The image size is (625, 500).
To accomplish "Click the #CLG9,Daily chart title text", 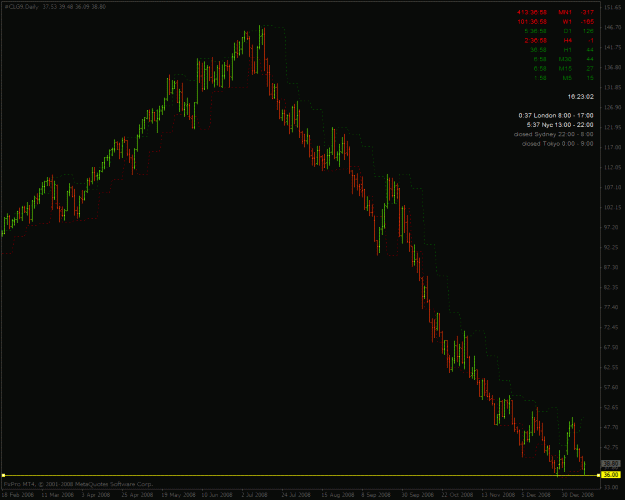I will coord(22,7).
